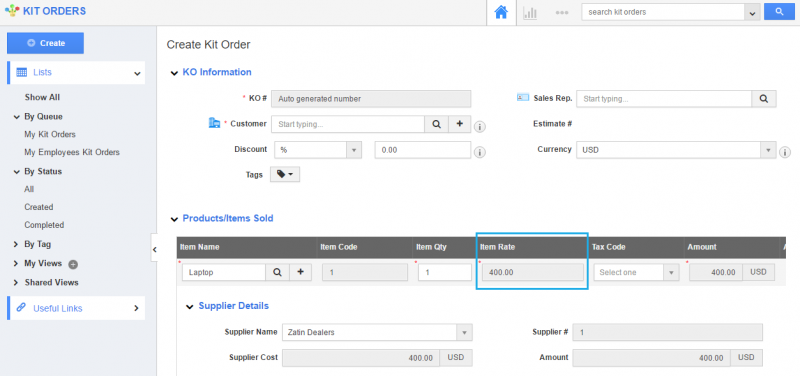800x376 pixels.
Task: Open the three-dots more options icon
Action: pyautogui.click(x=562, y=12)
